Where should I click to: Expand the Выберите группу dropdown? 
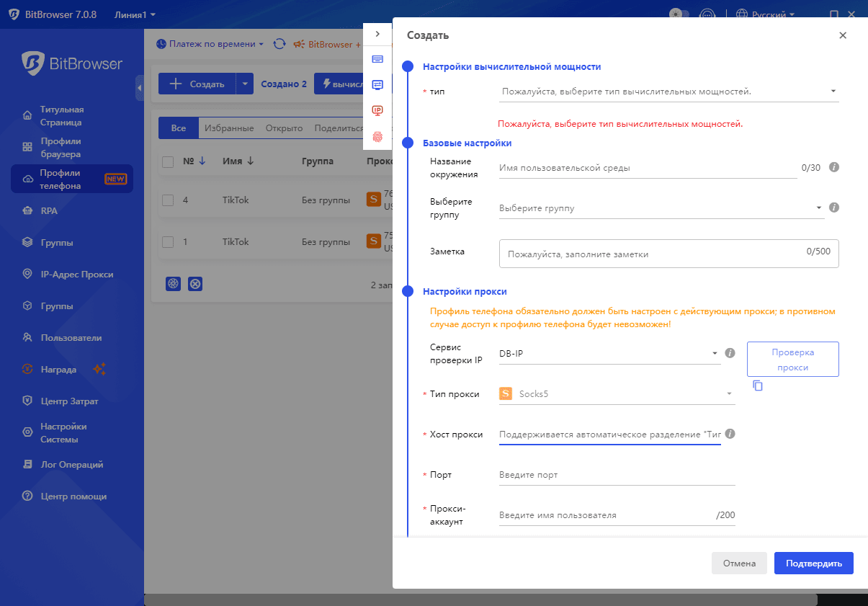tap(661, 208)
